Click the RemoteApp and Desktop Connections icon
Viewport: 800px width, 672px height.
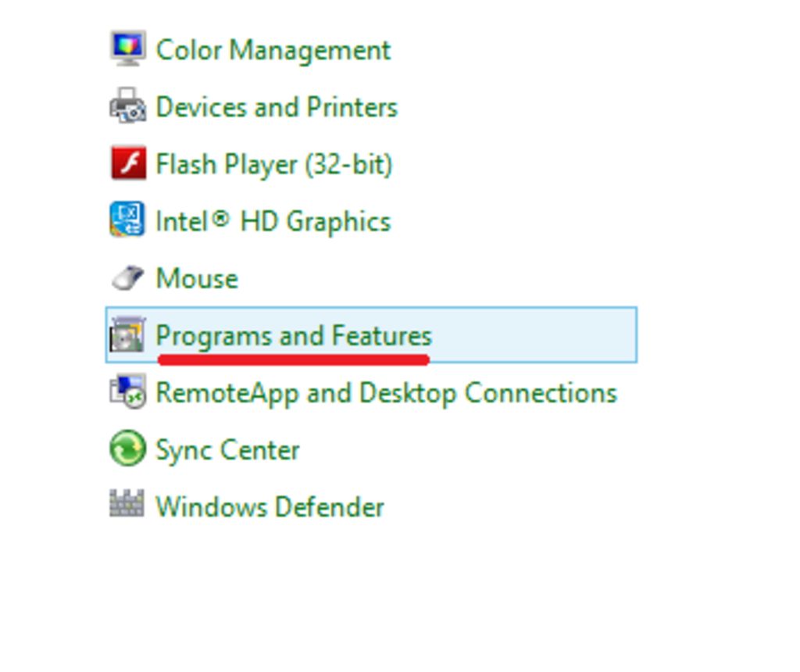(127, 392)
